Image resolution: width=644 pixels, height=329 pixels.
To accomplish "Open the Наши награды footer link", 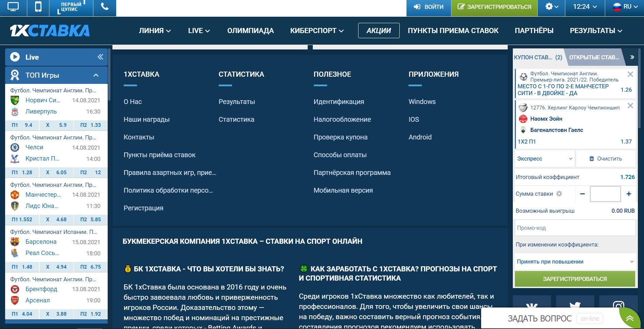I will [147, 119].
